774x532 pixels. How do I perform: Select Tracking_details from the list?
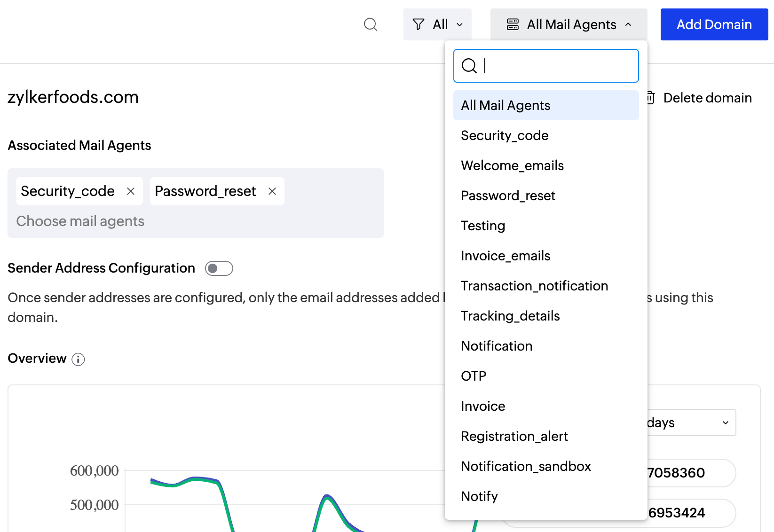(x=510, y=316)
